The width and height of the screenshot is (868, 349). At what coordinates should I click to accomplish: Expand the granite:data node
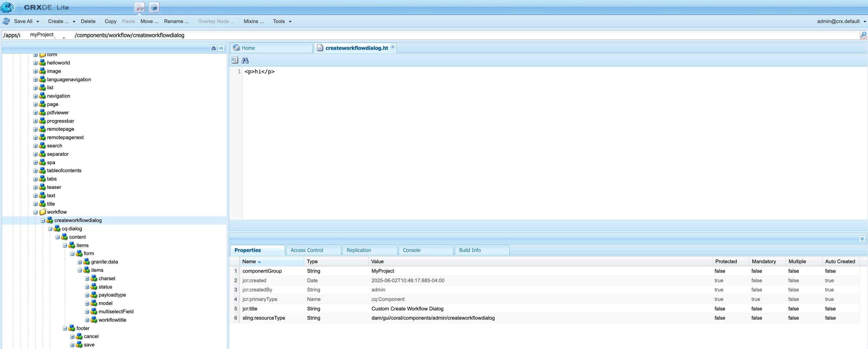tap(79, 262)
